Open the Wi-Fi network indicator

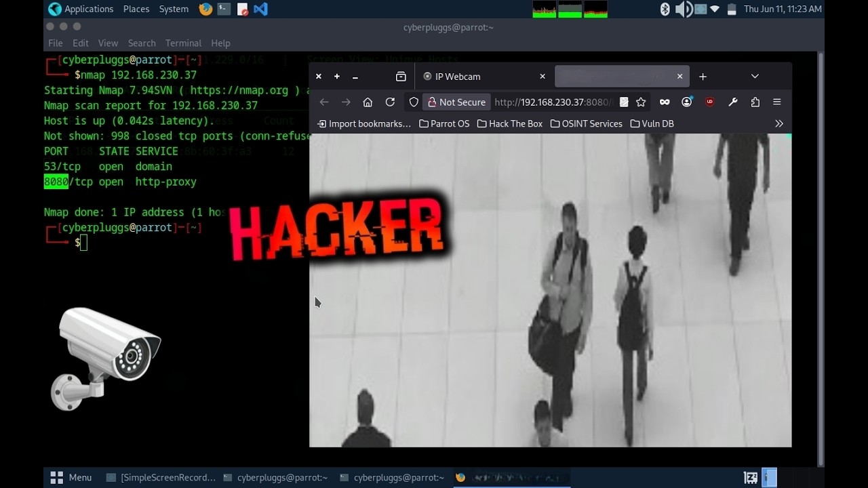715,9
